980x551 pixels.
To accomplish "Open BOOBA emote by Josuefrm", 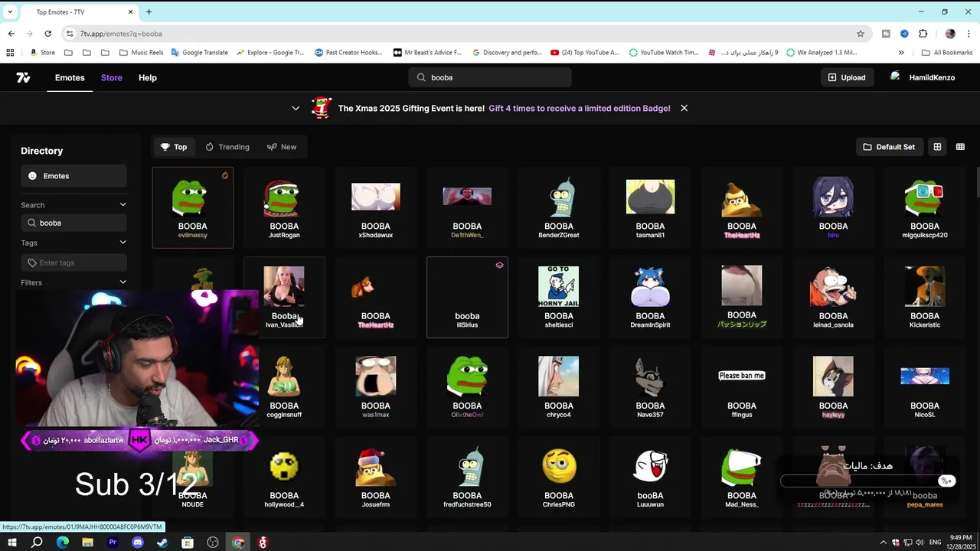I will click(x=375, y=476).
